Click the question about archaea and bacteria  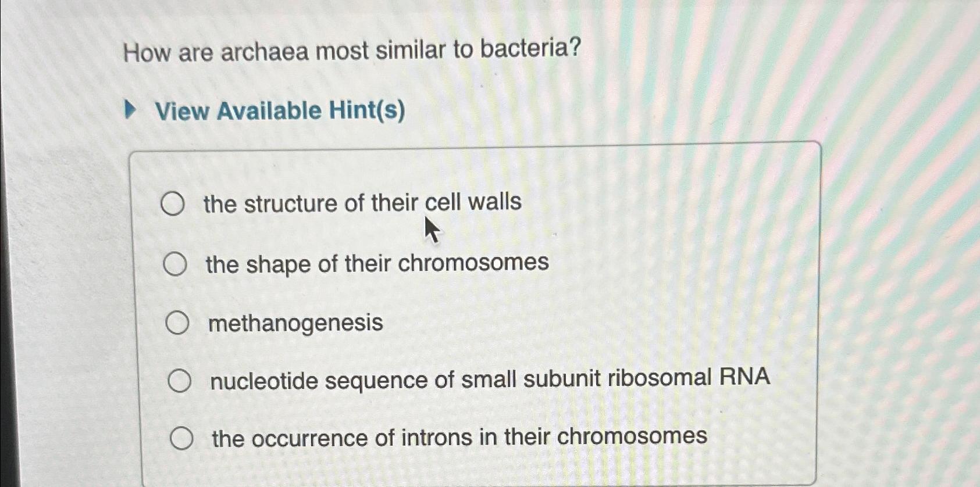tap(351, 51)
